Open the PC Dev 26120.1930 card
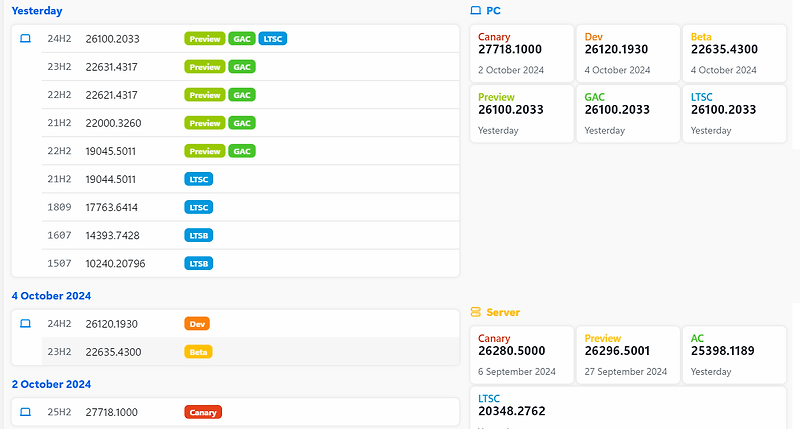Screen dimensions: 800x429 click(x=628, y=54)
